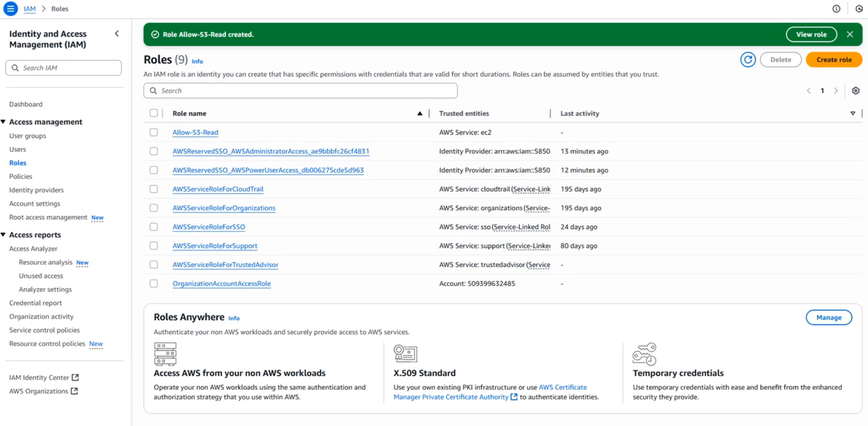
Task: Collapse the Access management section
Action: click(x=3, y=122)
